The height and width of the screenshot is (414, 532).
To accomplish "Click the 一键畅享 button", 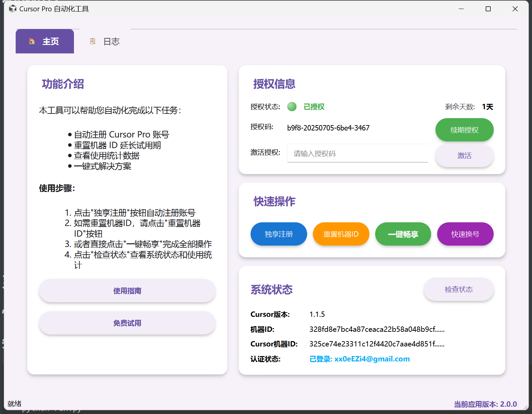I will click(403, 234).
